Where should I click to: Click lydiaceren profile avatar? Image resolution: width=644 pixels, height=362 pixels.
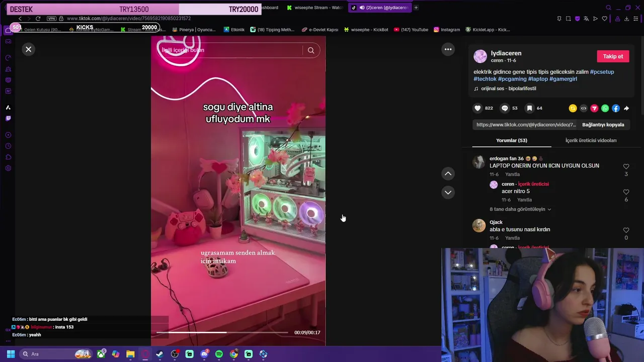(480, 56)
